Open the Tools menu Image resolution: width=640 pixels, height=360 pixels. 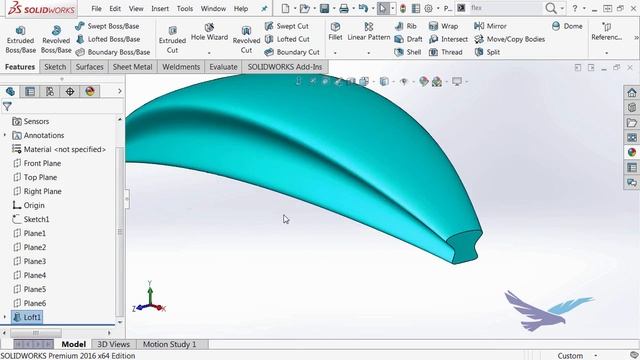(x=185, y=8)
